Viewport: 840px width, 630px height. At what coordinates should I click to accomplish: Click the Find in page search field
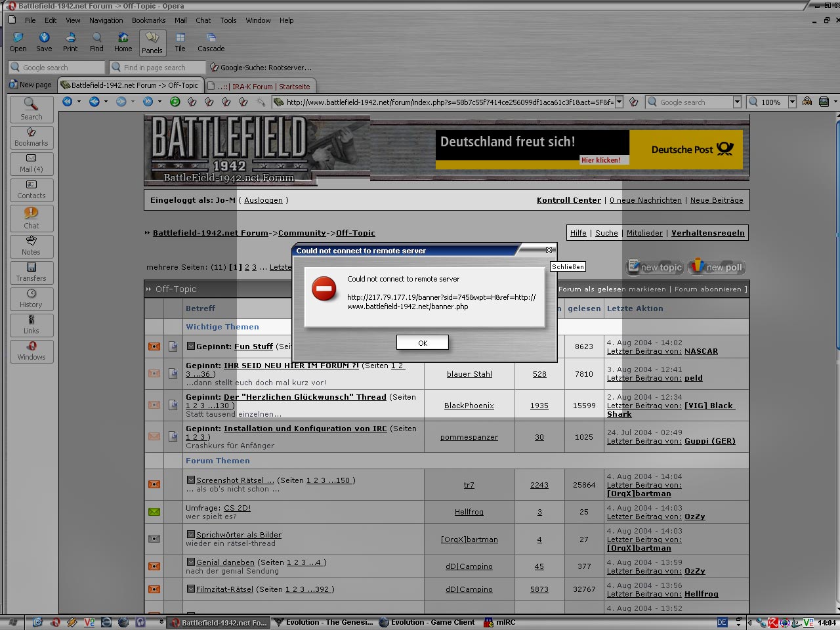click(x=157, y=68)
